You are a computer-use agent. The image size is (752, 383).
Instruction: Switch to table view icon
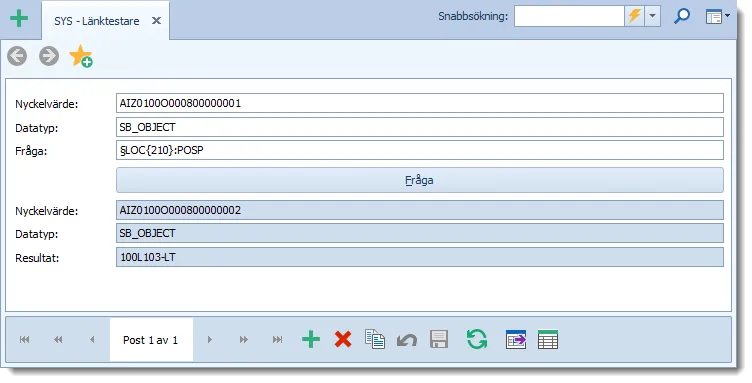[x=548, y=339]
